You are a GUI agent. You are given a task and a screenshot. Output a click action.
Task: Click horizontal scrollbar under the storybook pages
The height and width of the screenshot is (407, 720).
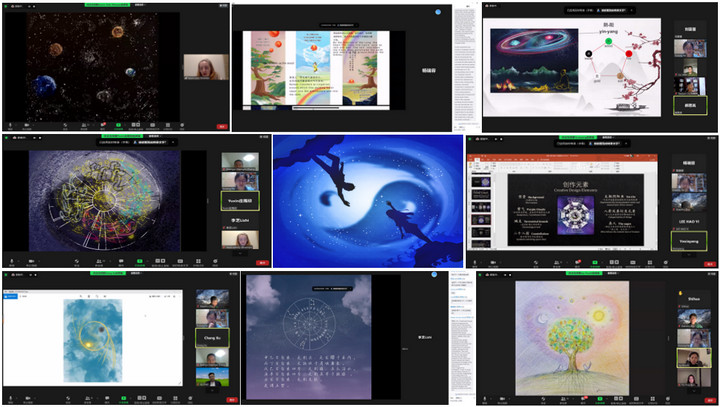(x=316, y=106)
